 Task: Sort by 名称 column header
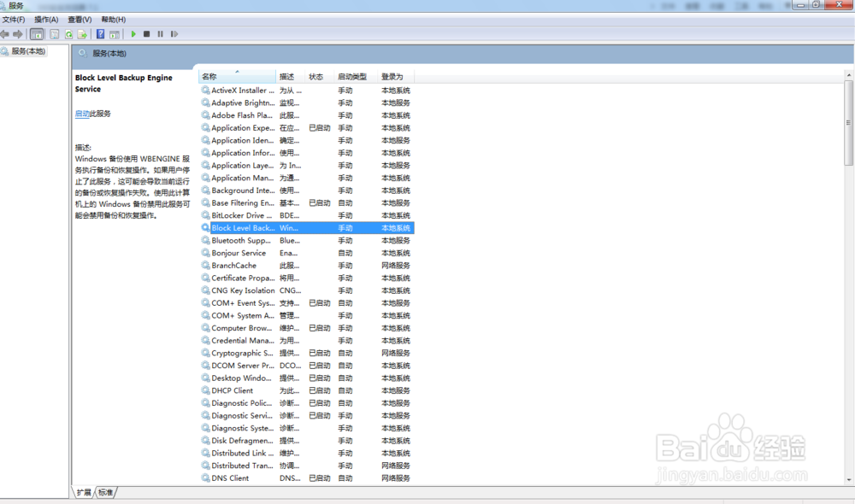point(237,77)
